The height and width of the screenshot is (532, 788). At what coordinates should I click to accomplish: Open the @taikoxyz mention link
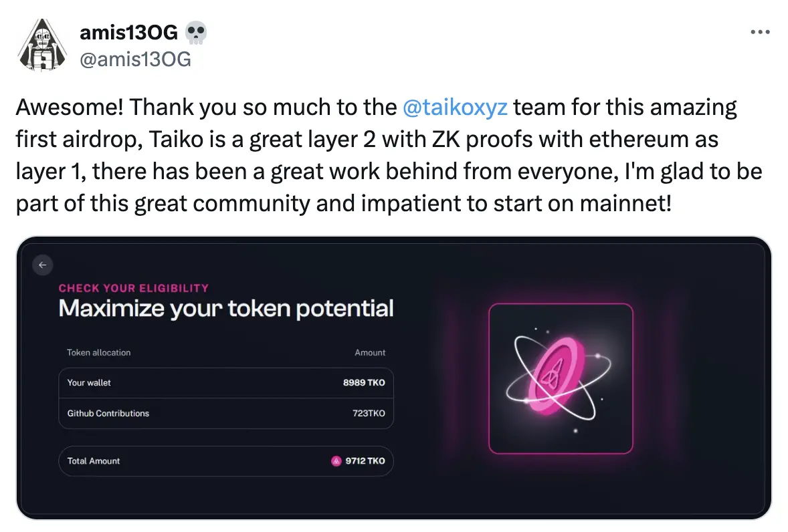pyautogui.click(x=456, y=108)
